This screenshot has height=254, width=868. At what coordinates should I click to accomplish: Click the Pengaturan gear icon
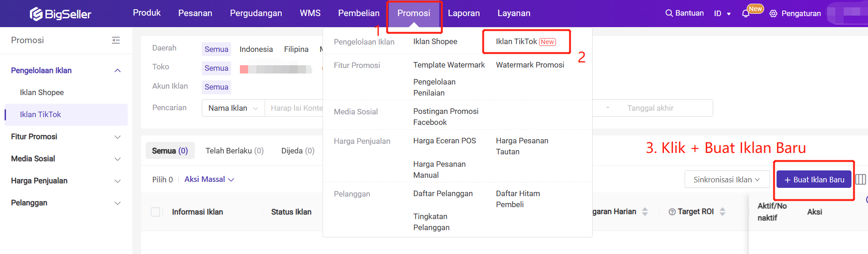pyautogui.click(x=773, y=14)
